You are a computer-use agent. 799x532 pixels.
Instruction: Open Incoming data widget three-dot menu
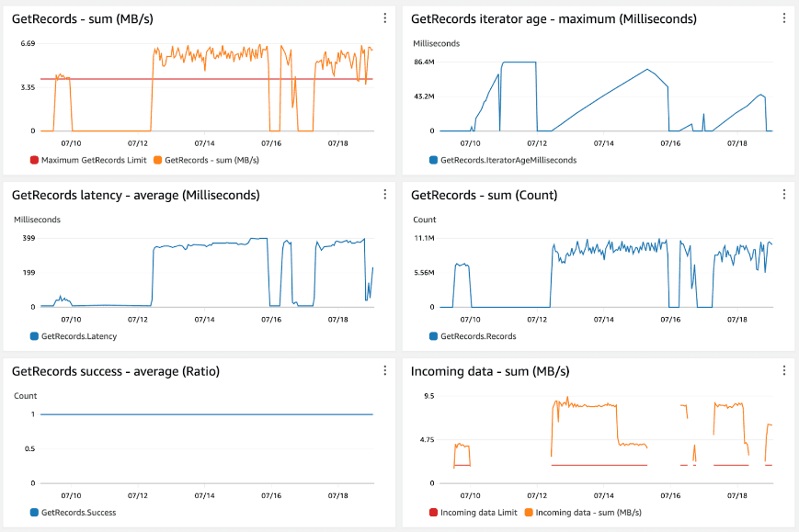point(783,370)
